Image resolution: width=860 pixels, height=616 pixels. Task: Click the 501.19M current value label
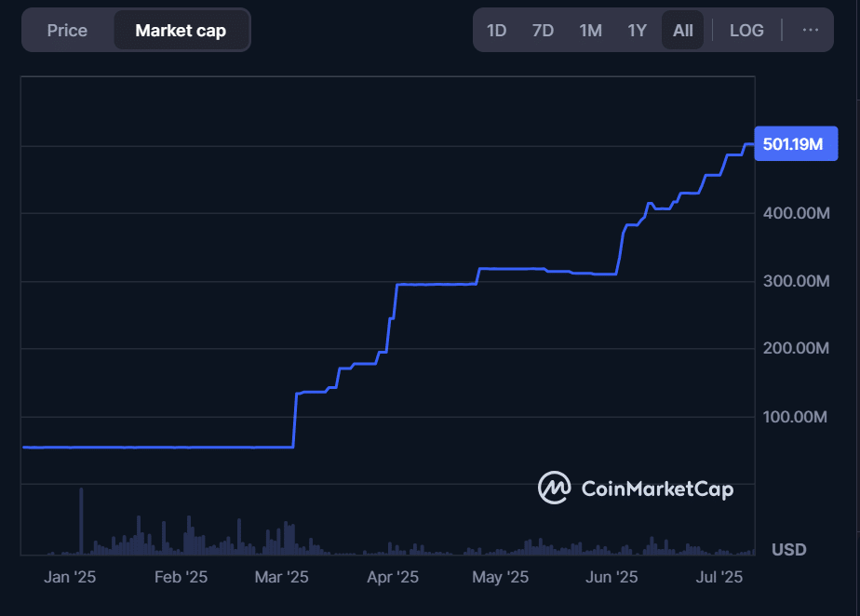pyautogui.click(x=795, y=144)
